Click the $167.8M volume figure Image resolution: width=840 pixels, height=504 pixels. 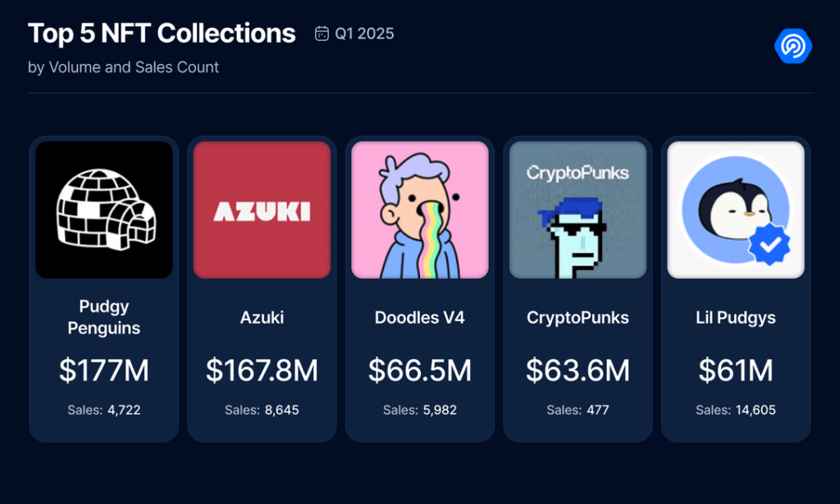262,370
